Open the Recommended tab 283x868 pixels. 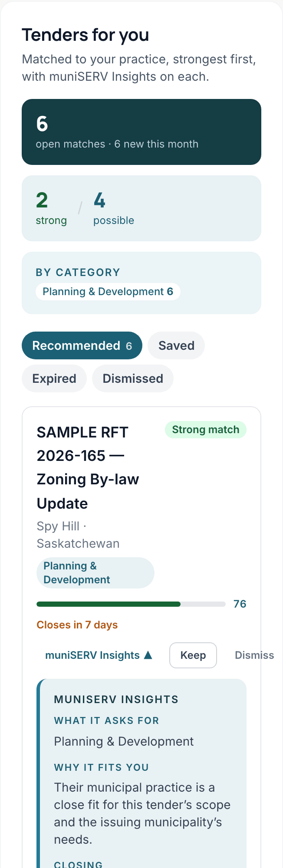[x=82, y=345]
